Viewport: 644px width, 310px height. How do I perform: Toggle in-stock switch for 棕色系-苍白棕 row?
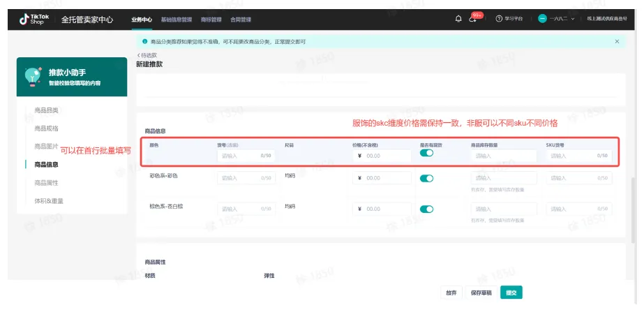click(426, 209)
